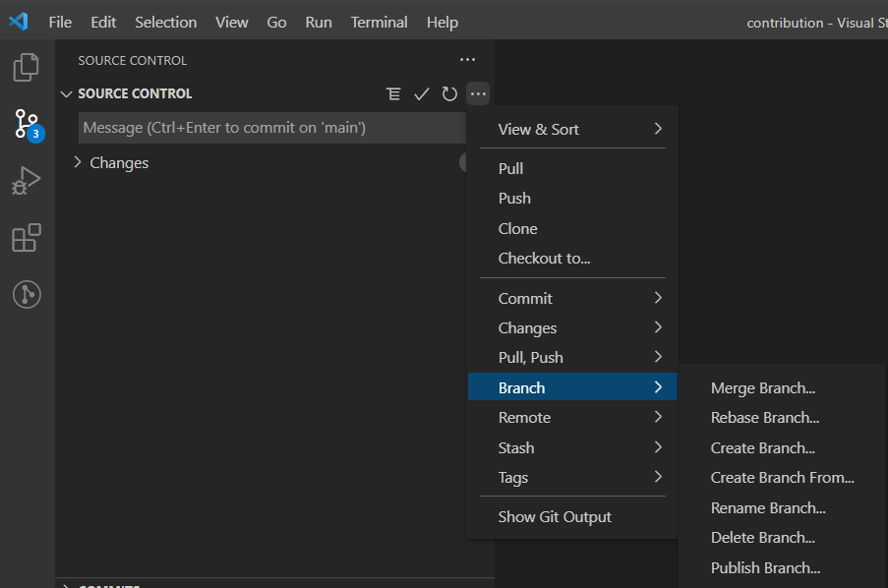Choose Clone from the git menu
The image size is (888, 588).
pyautogui.click(x=572, y=229)
